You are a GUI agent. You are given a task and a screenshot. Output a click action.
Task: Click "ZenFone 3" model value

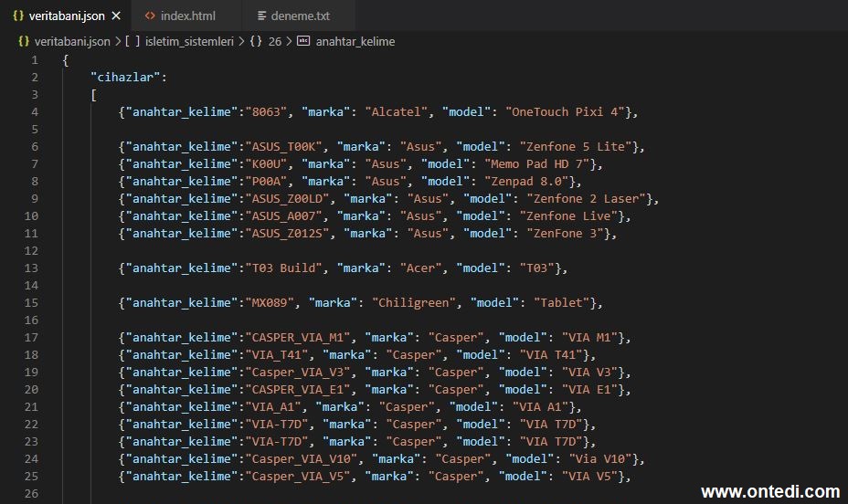point(565,233)
